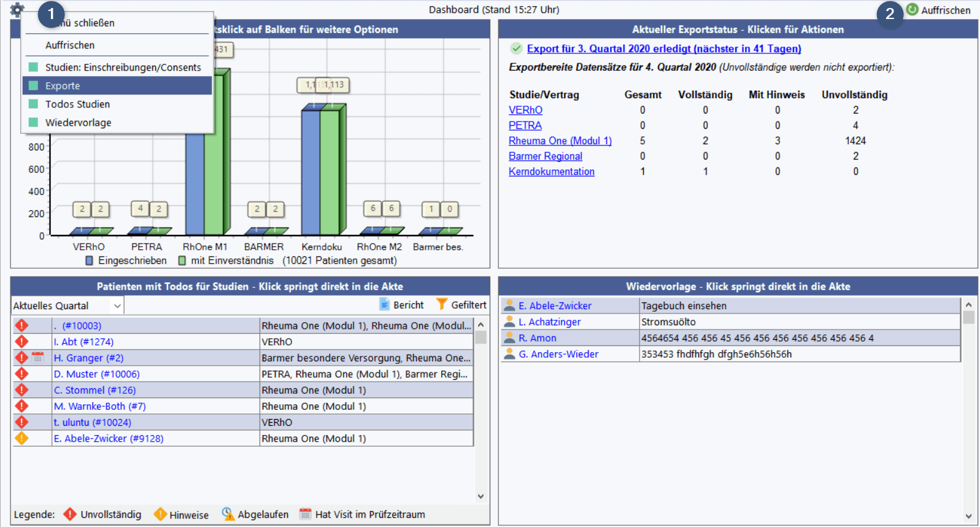
Task: Open the Bericht report icon
Action: click(385, 304)
